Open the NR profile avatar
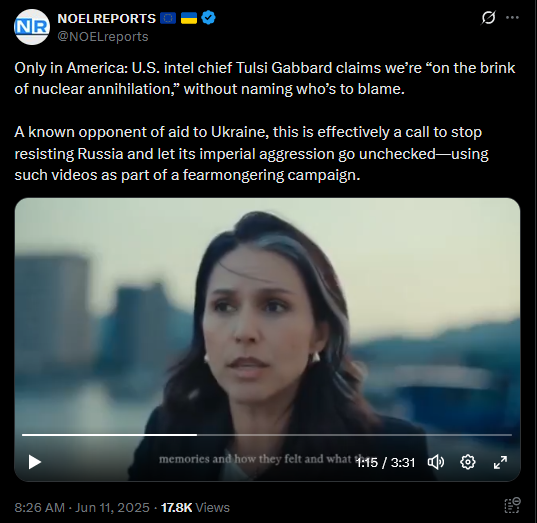This screenshot has width=537, height=523. pos(32,27)
